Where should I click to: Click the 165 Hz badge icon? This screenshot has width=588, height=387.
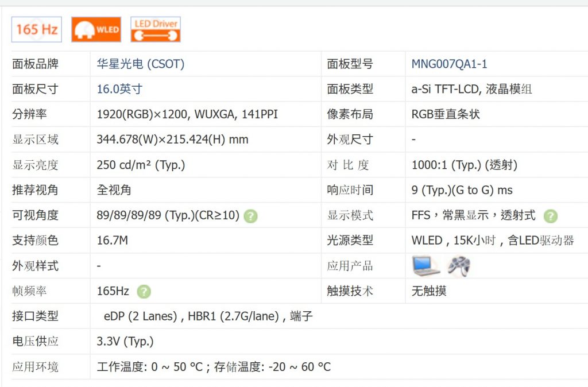point(37,29)
